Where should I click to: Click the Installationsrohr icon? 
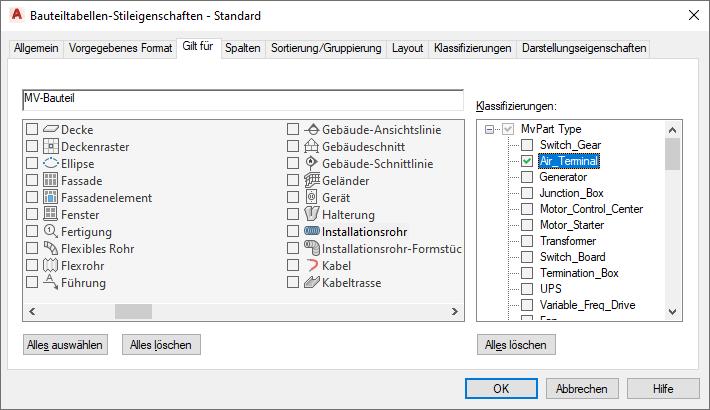pyautogui.click(x=312, y=232)
